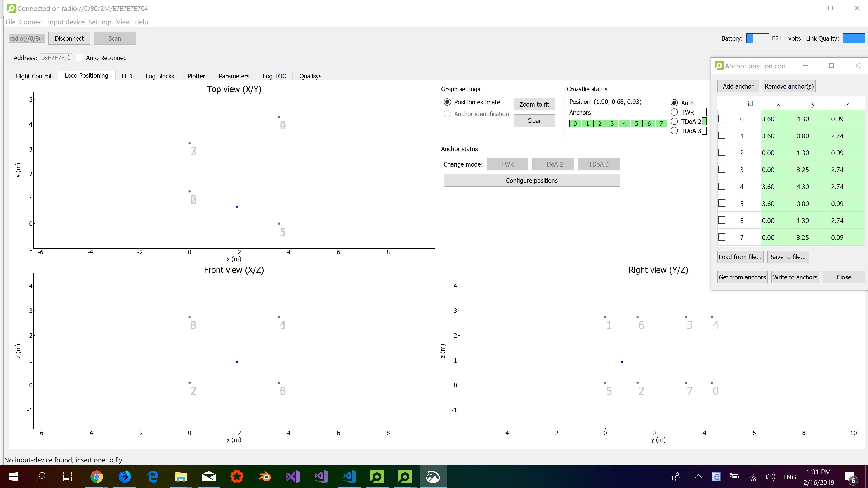Viewport: 868px width, 488px height.
Task: Open Firefox from the taskbar
Action: (x=125, y=477)
